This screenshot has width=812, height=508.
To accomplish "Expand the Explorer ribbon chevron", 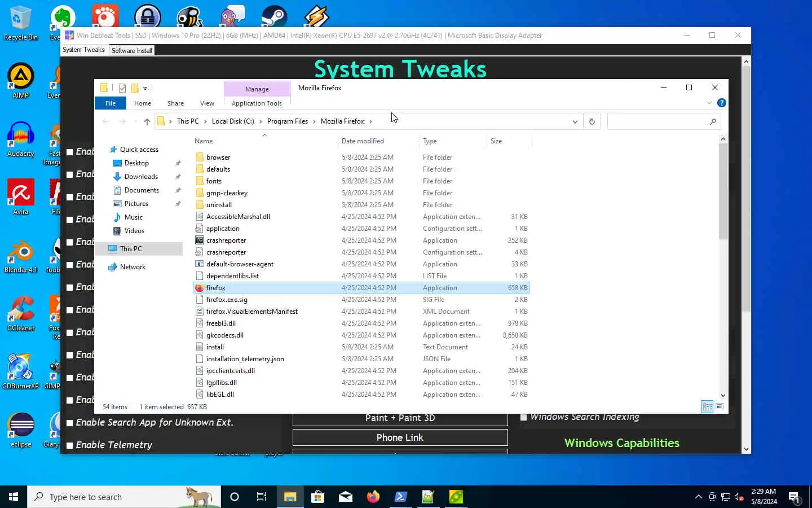I will [709, 103].
